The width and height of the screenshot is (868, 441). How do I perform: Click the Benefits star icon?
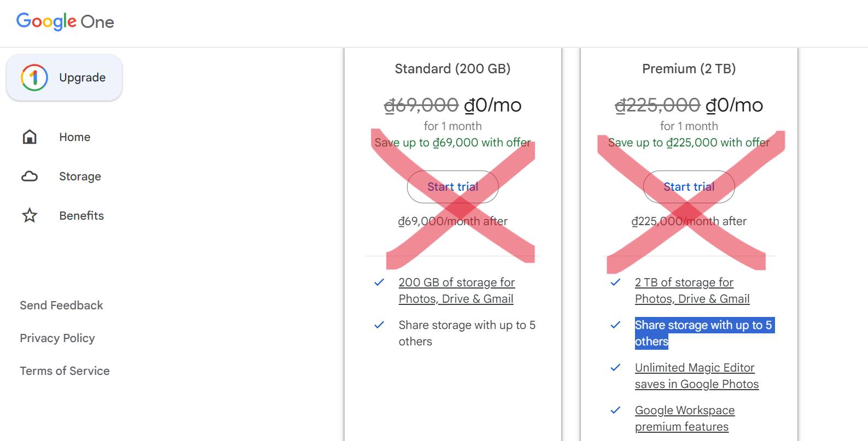(x=30, y=216)
